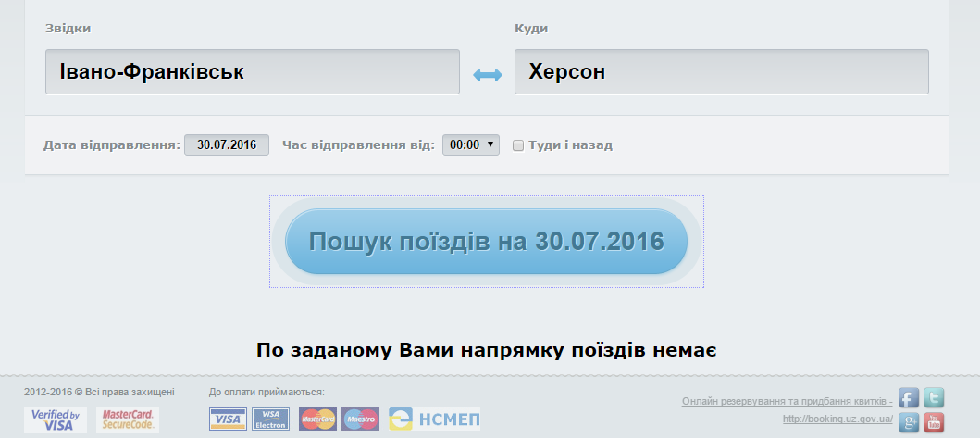Click the Maestro card icon

(360, 419)
